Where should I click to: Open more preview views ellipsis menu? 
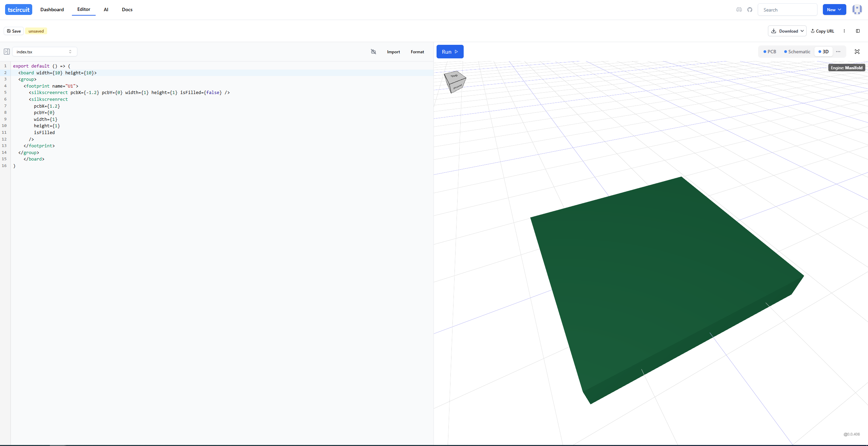[838, 52]
